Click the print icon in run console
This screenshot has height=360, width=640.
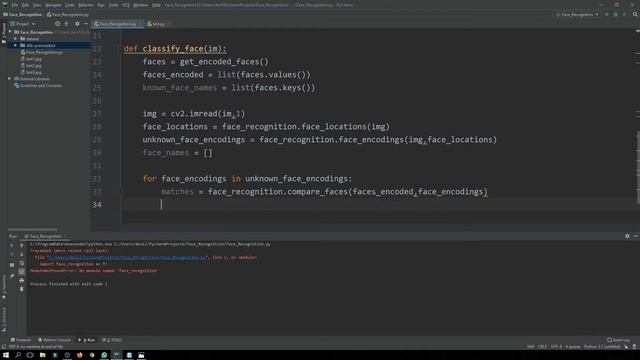tap(22, 280)
